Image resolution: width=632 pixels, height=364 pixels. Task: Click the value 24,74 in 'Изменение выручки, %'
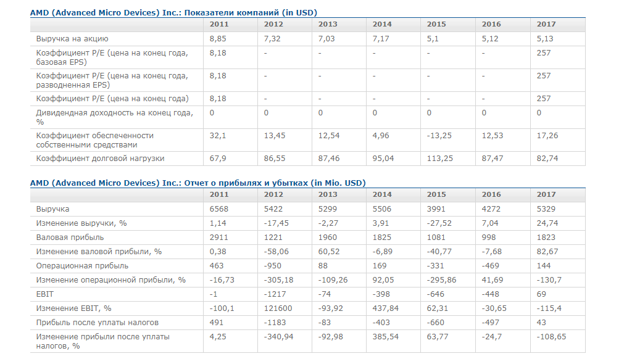tap(547, 223)
